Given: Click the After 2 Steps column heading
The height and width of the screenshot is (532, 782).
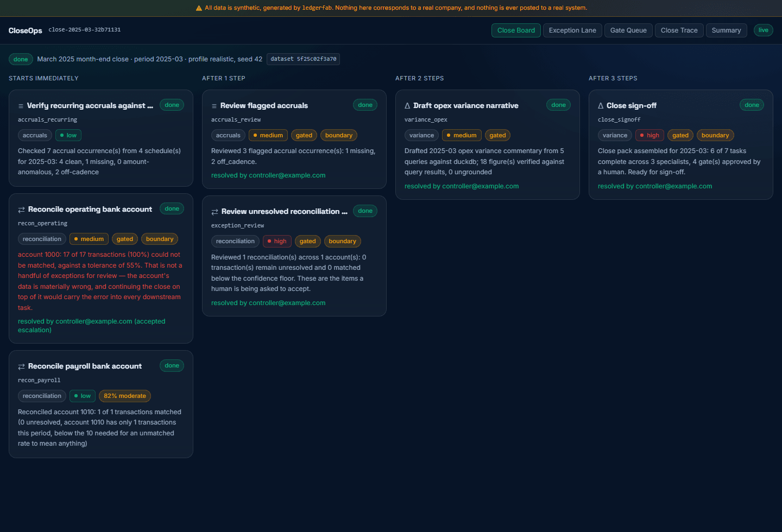Looking at the screenshot, I should click(x=420, y=79).
